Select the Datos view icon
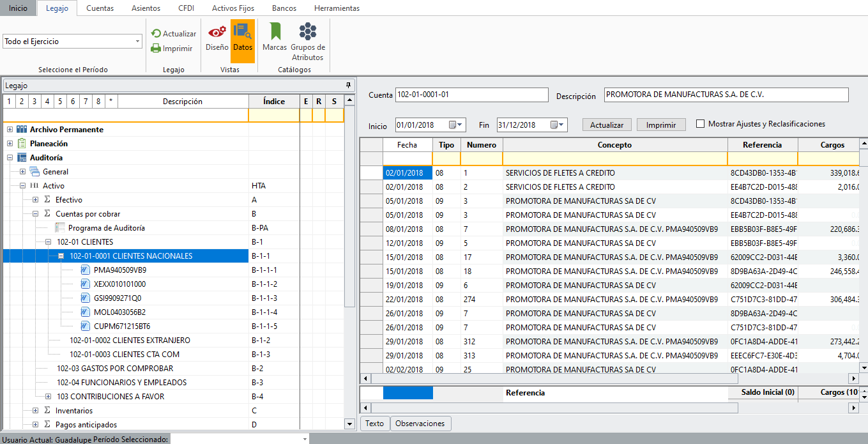The width and height of the screenshot is (868, 444). tap(242, 32)
